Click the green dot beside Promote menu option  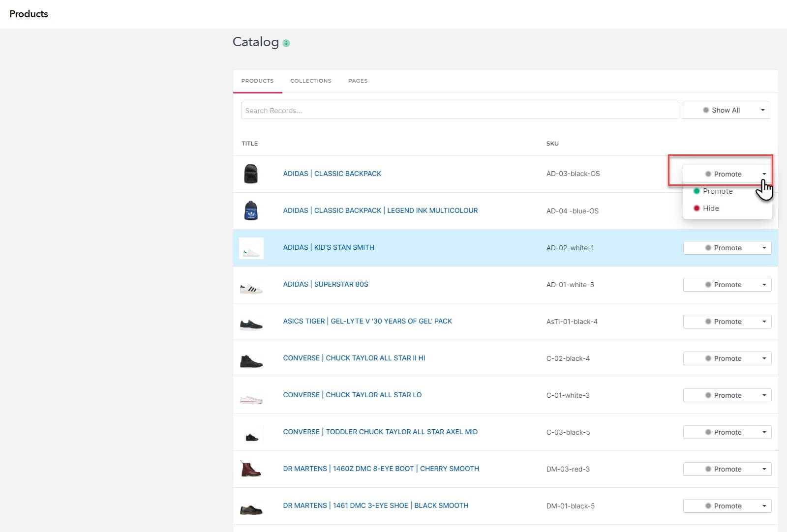(696, 191)
